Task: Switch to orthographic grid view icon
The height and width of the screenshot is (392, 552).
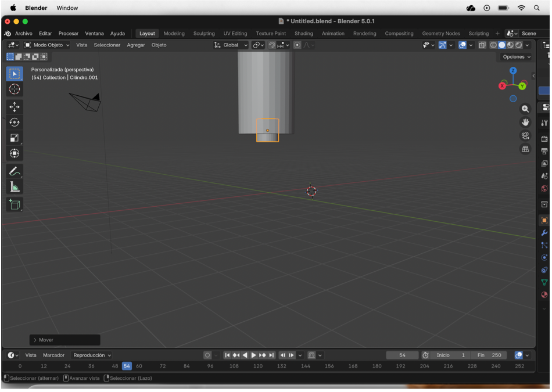Action: [x=525, y=149]
